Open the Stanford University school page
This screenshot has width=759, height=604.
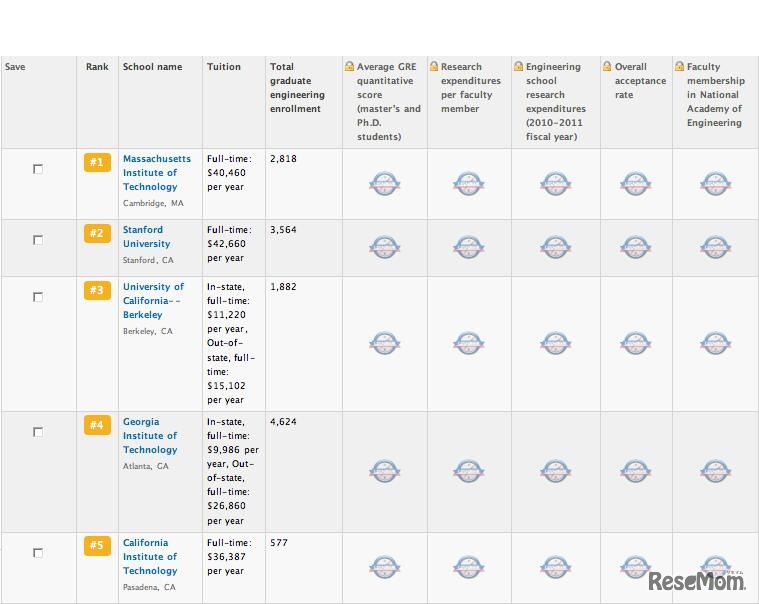[146, 237]
